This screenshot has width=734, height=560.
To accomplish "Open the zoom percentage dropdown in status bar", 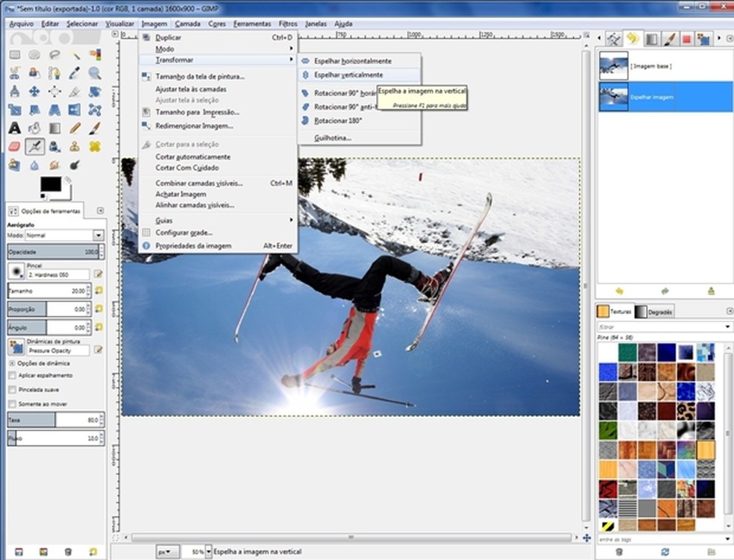I will click(208, 552).
